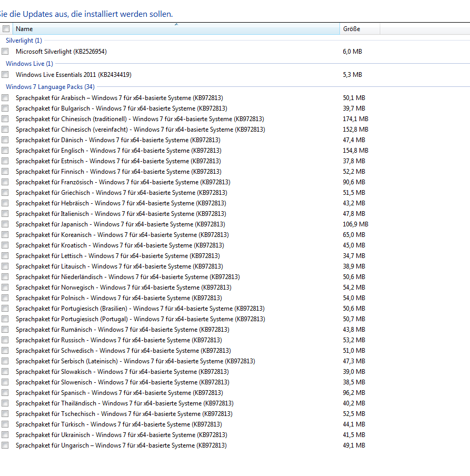Click the 5,3 MB Windows Live size value

pos(353,75)
